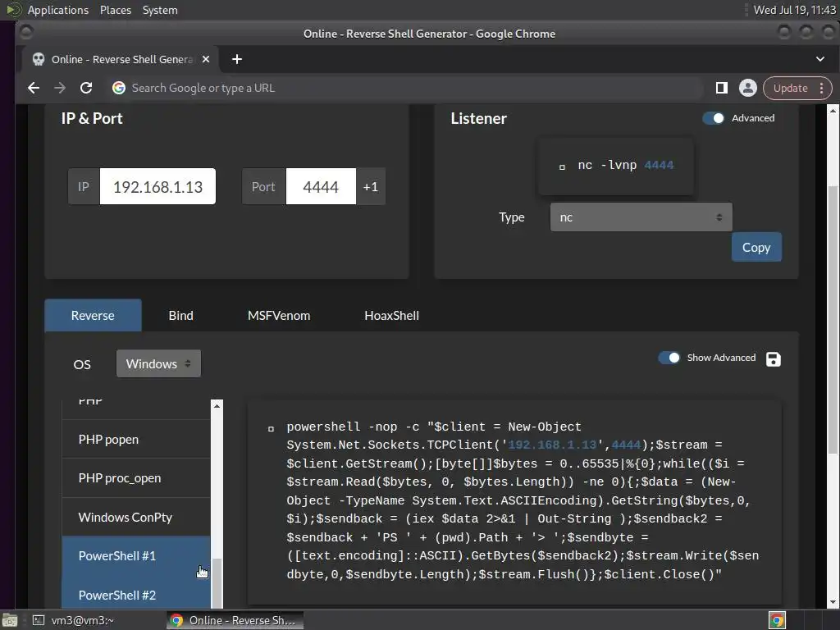Click the Chrome Update button
The image size is (840, 630).
tap(790, 88)
